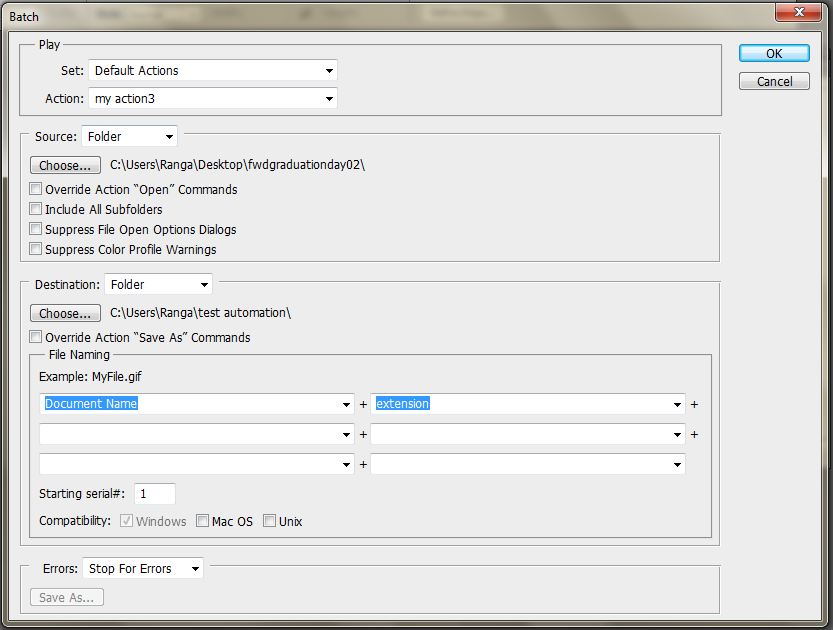
Task: Enable Mac OS compatibility
Action: (x=202, y=521)
